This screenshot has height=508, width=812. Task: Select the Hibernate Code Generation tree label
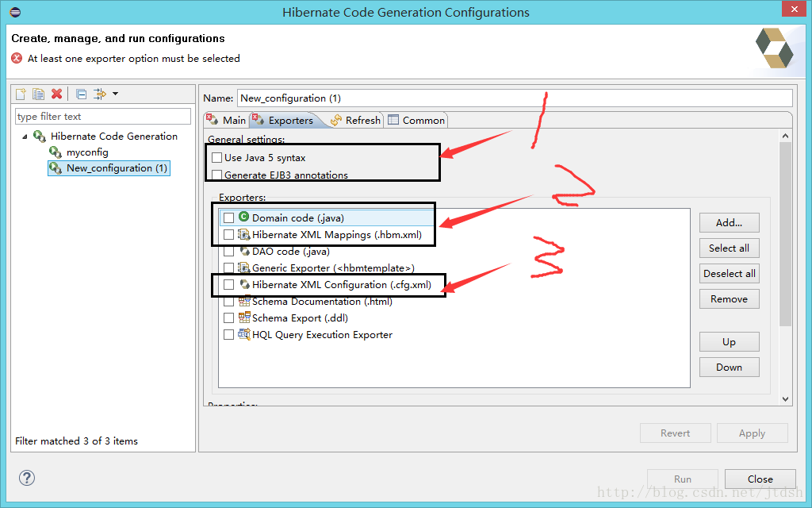[x=114, y=137]
